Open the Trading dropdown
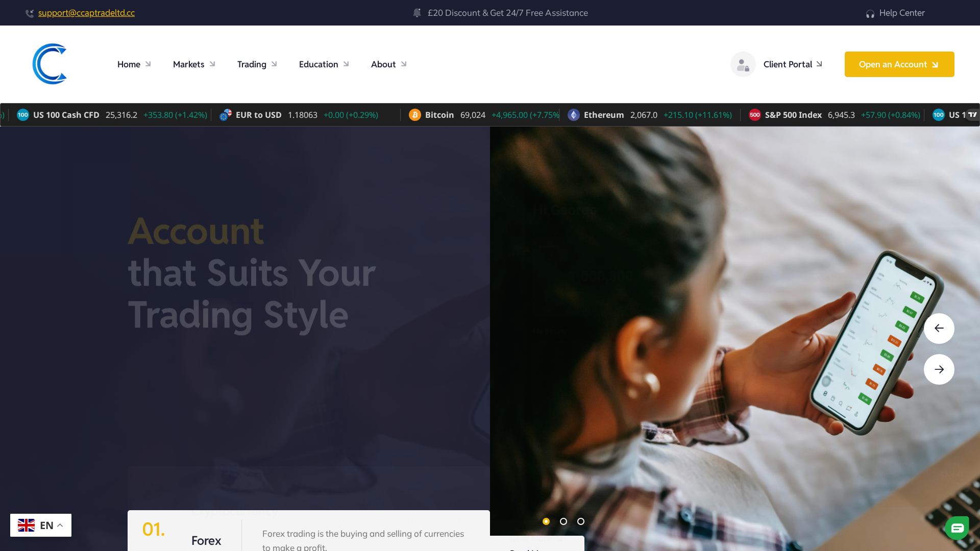Screen dimensions: 980x551 click(251, 64)
